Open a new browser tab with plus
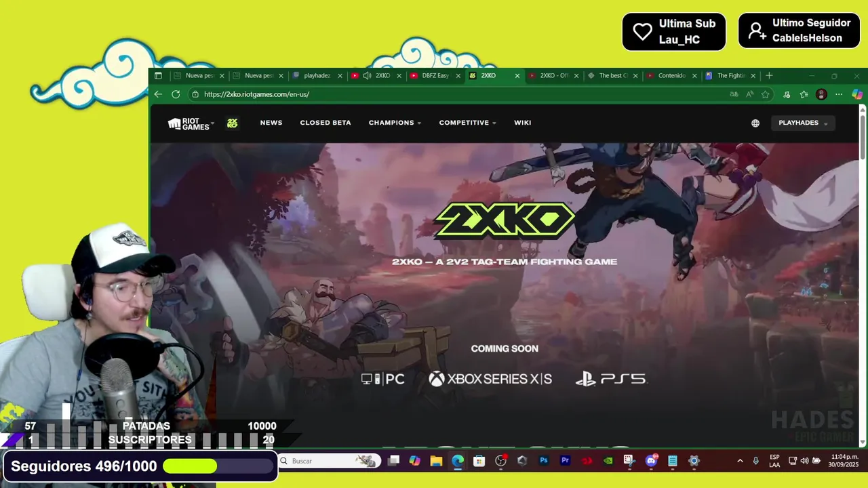Image resolution: width=868 pixels, height=488 pixels. coord(769,75)
